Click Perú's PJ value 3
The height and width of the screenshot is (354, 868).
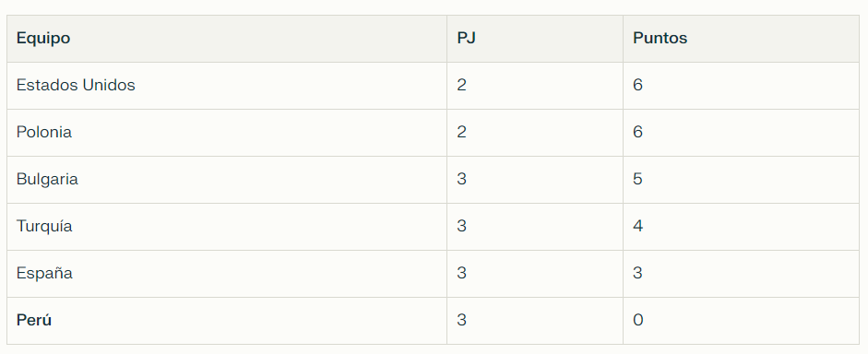click(x=462, y=320)
